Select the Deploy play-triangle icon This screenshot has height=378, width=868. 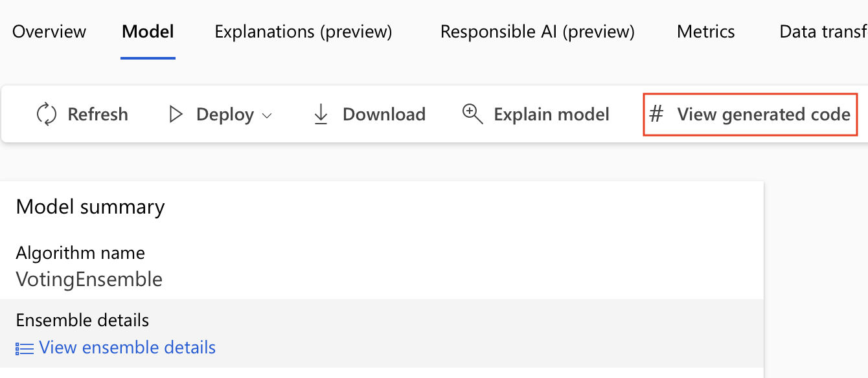pyautogui.click(x=175, y=114)
